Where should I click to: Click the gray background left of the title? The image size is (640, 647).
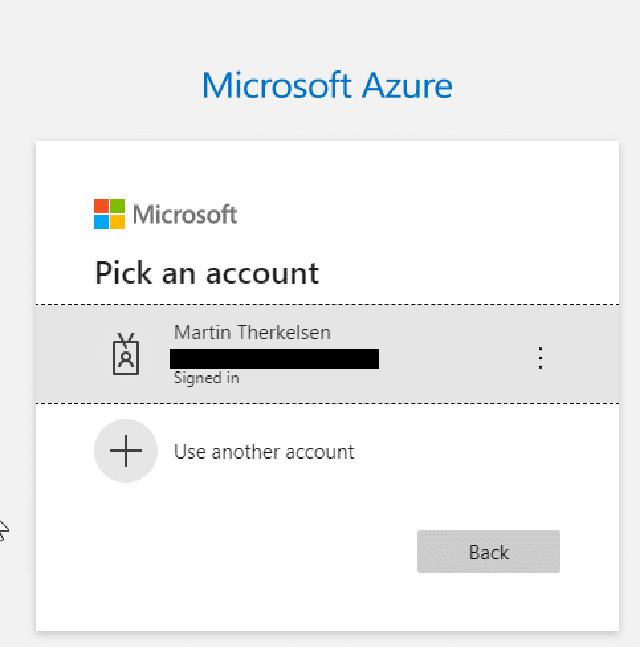tap(100, 85)
